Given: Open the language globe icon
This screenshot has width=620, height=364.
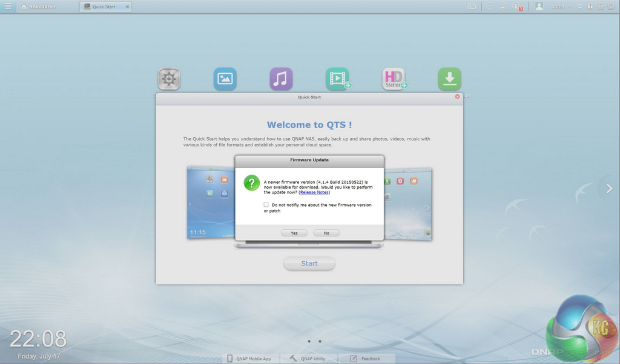Looking at the screenshot, I should click(x=600, y=7).
